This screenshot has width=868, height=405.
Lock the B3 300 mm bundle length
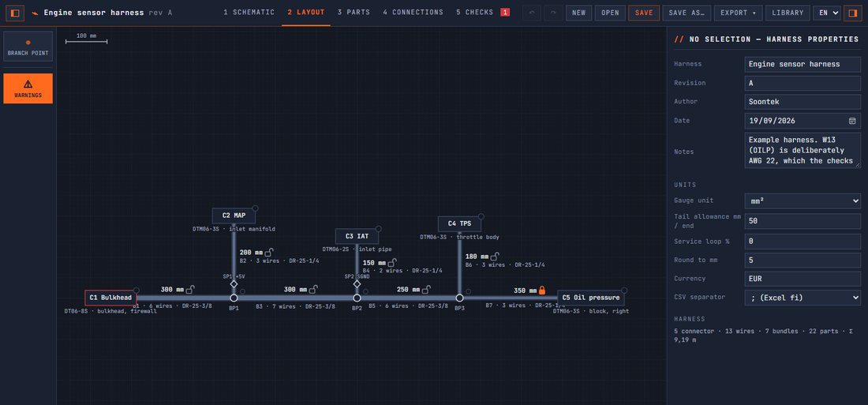click(x=313, y=289)
